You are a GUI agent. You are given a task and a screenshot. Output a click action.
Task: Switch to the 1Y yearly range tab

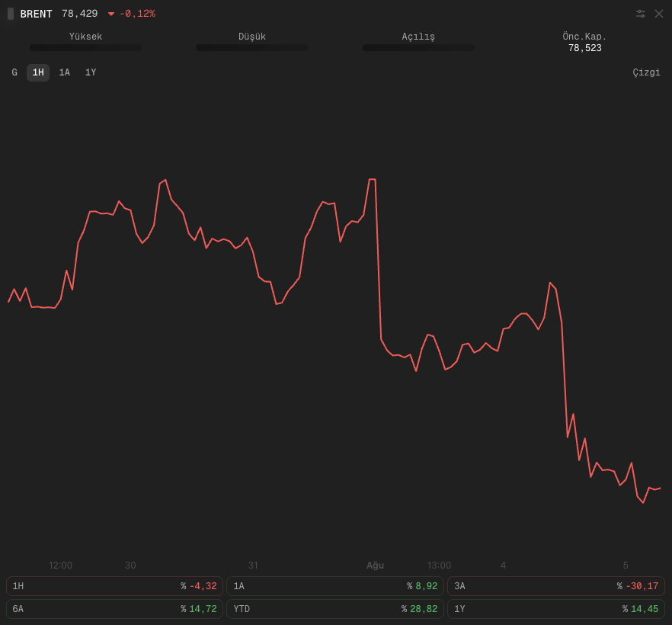91,72
